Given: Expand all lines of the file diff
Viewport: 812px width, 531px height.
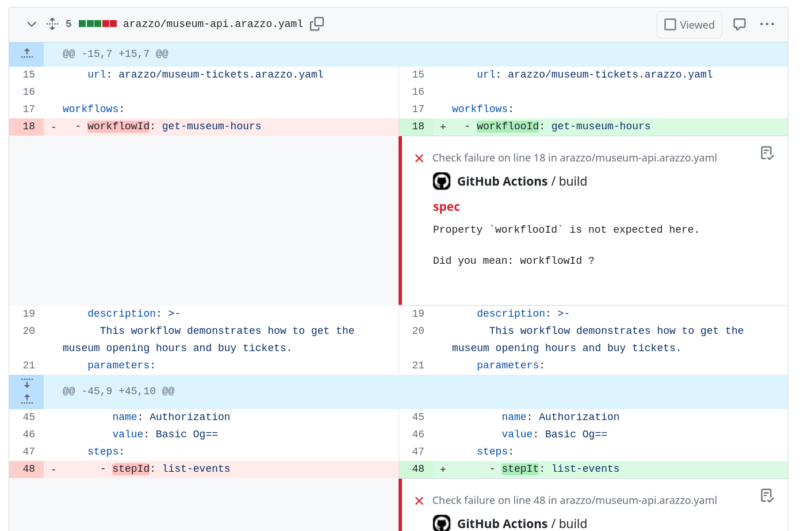Looking at the screenshot, I should coord(52,24).
